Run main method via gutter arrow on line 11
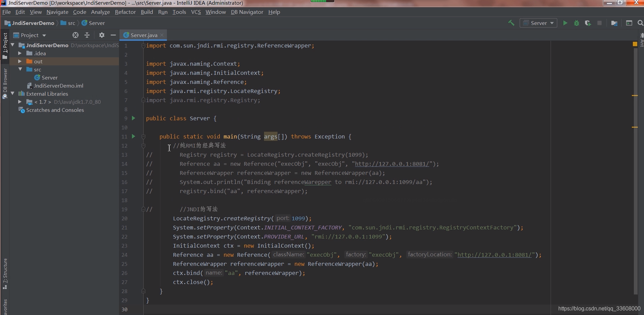Screen dimensions: 644x315 [x=134, y=136]
